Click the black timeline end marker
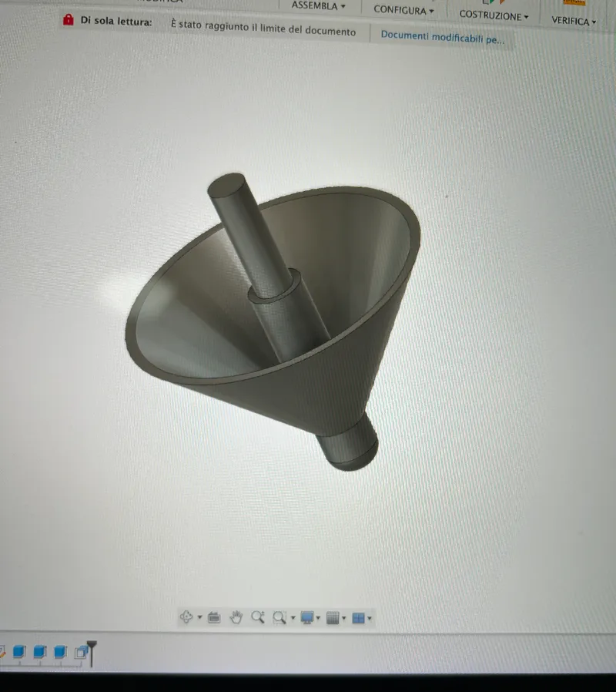 pos(92,653)
